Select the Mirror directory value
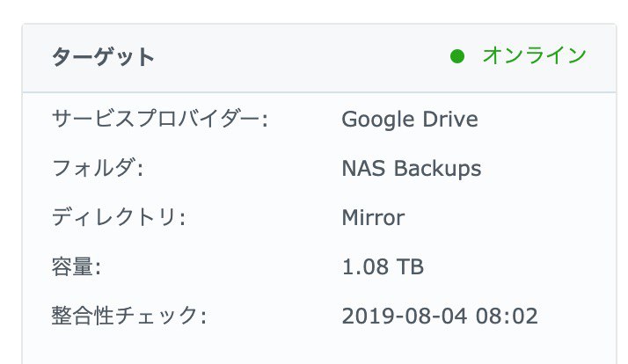 click(373, 218)
